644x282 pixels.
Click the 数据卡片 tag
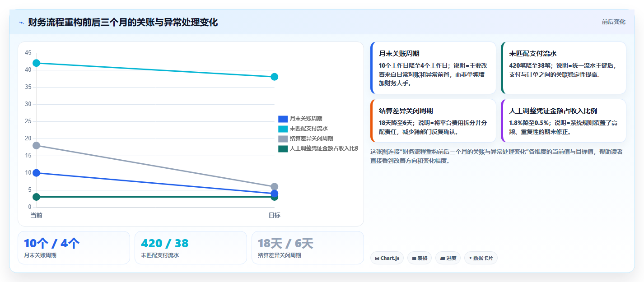click(481, 258)
